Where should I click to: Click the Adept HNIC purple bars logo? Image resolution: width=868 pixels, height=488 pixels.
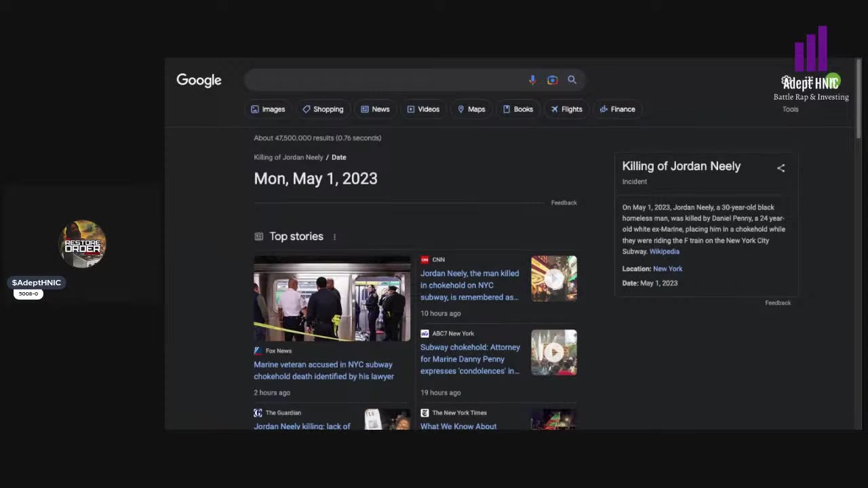pyautogui.click(x=811, y=49)
